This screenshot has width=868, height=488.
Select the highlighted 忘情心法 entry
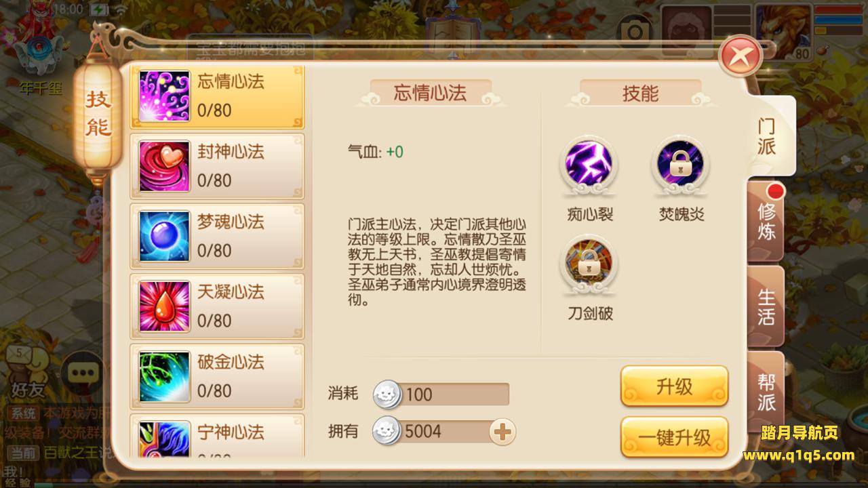coord(217,97)
